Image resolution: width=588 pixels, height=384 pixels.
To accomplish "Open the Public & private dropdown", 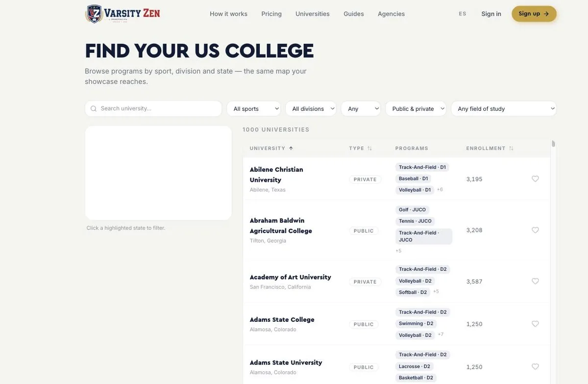I will 416,109.
